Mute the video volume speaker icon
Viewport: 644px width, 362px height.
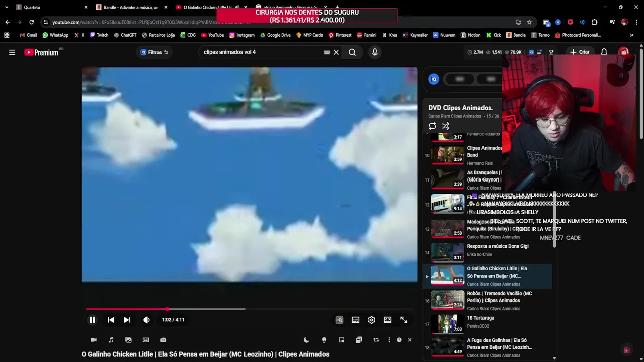pyautogui.click(x=146, y=320)
